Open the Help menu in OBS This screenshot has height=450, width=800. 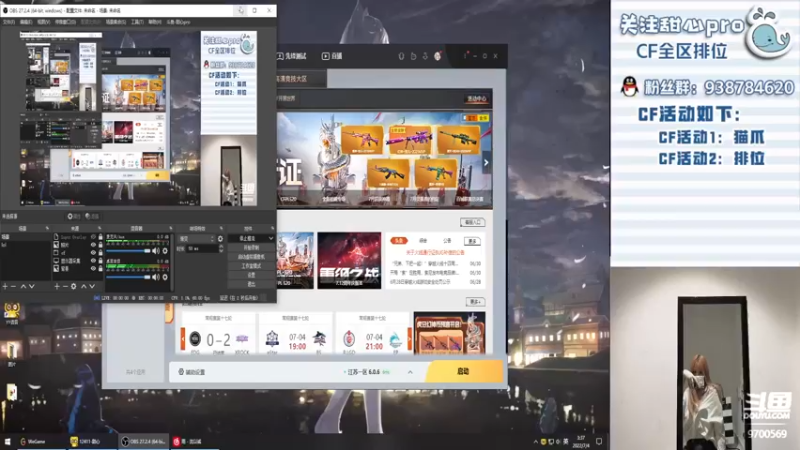[155, 22]
